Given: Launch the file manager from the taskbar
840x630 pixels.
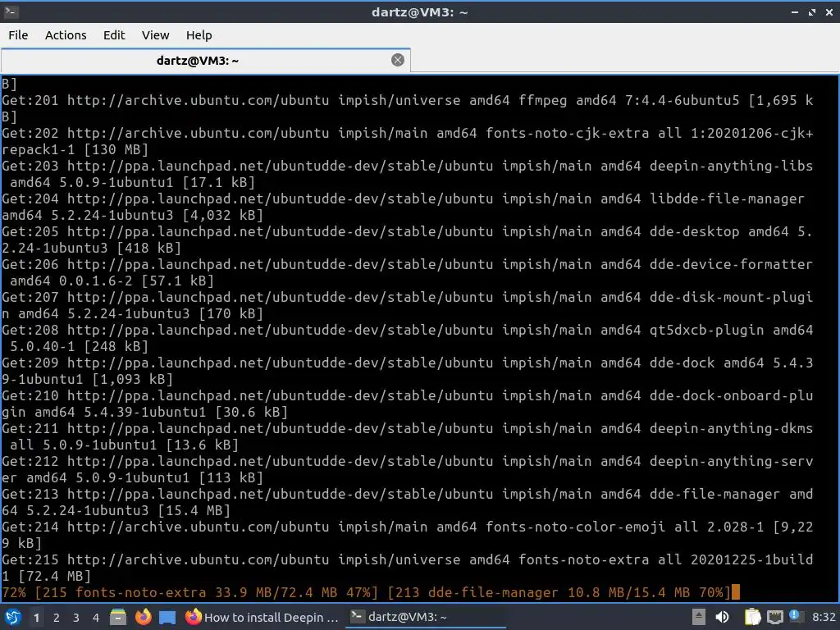Looking at the screenshot, I should pos(118,617).
